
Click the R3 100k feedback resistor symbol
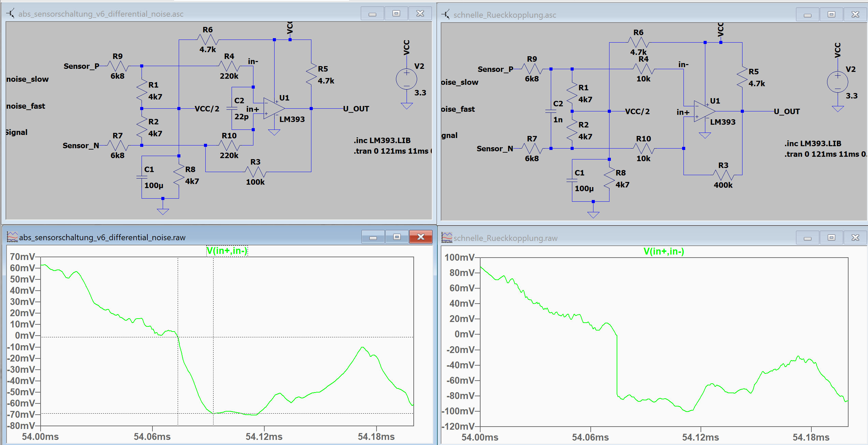(255, 172)
